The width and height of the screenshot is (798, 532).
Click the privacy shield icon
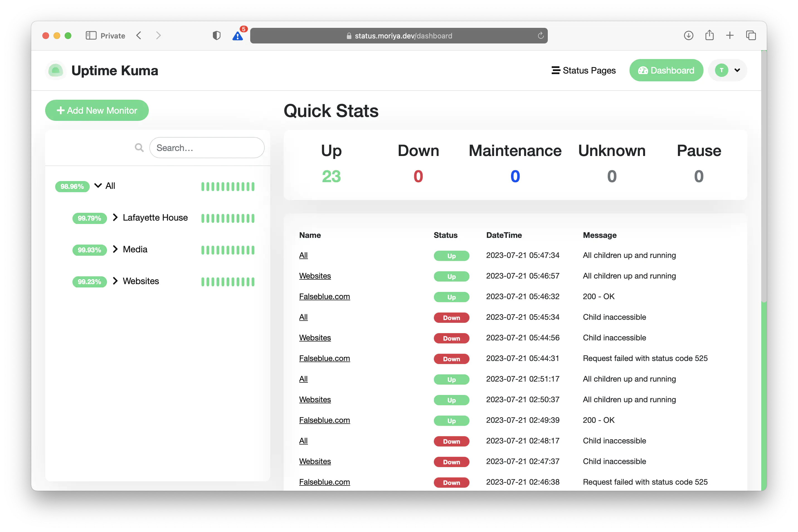click(216, 36)
